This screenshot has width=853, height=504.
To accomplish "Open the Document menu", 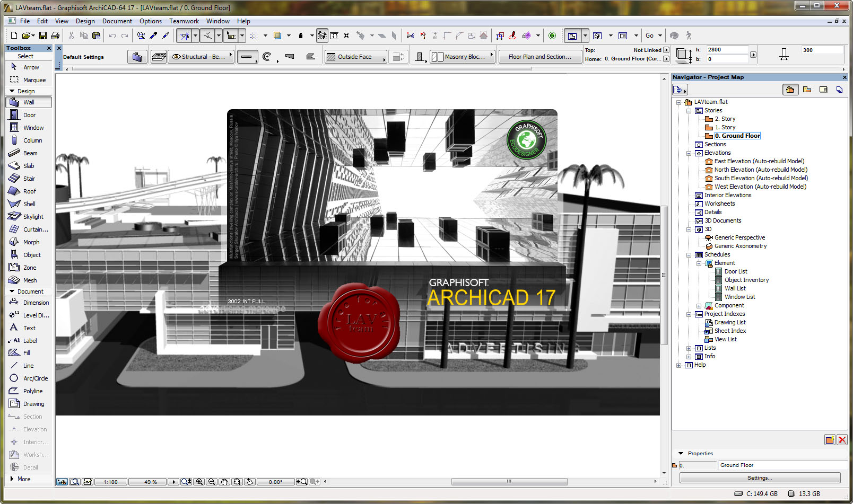I will pos(117,21).
